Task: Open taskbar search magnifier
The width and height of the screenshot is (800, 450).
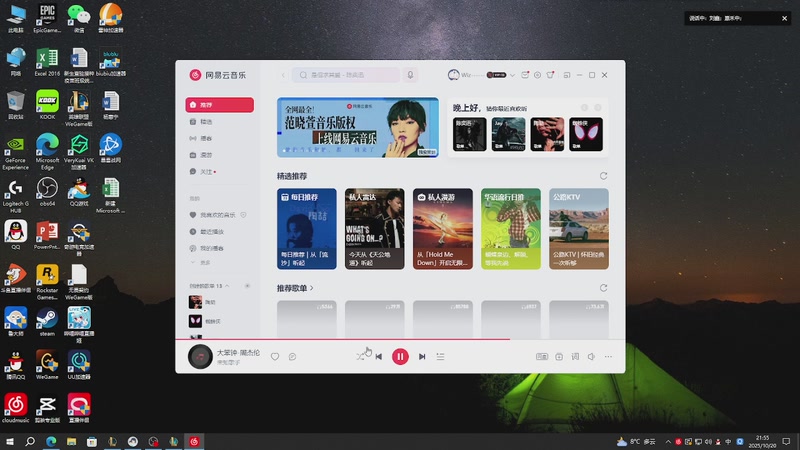Action: tap(30, 441)
